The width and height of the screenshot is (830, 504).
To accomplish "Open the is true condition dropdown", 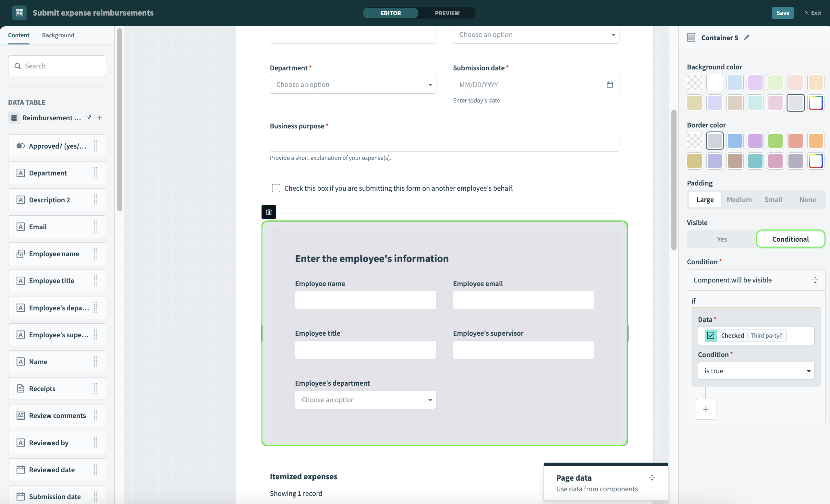I will click(x=756, y=370).
